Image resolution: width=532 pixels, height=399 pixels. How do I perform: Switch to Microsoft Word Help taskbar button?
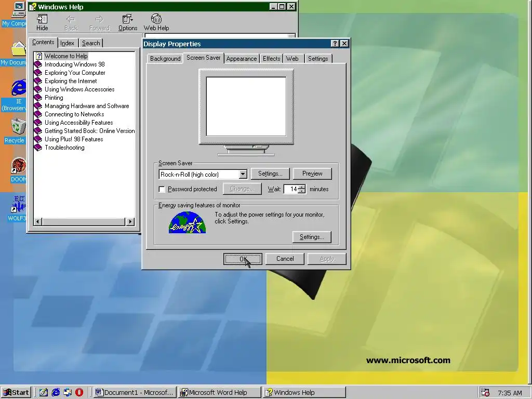tap(220, 393)
